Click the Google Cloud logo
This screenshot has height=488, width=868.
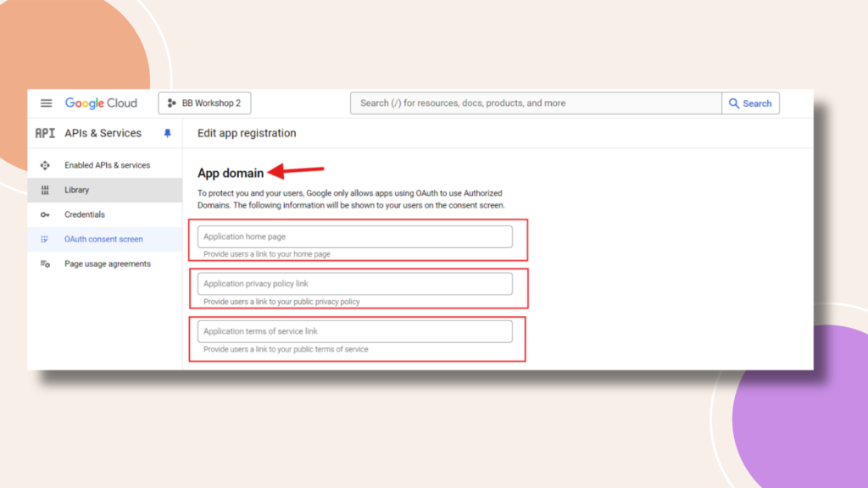pyautogui.click(x=101, y=103)
